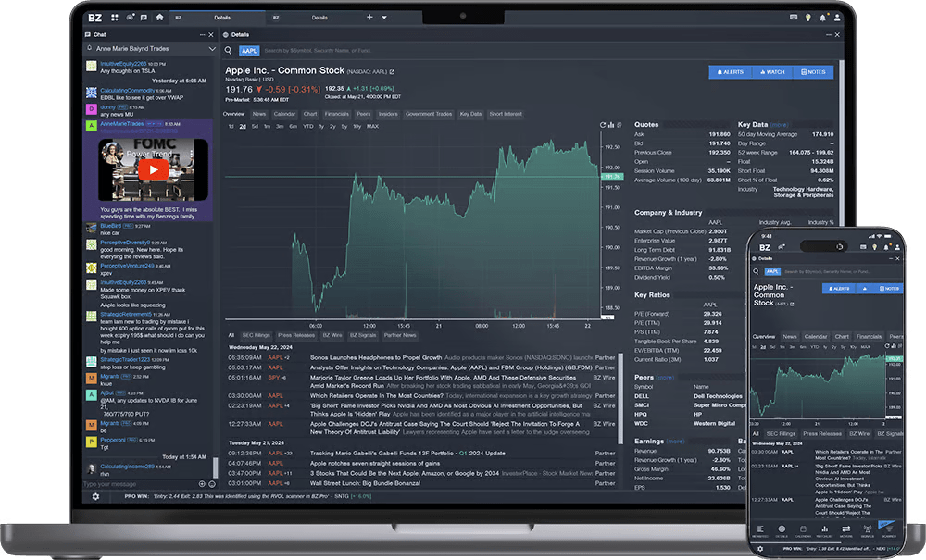Select the 1m chart range

267,126
